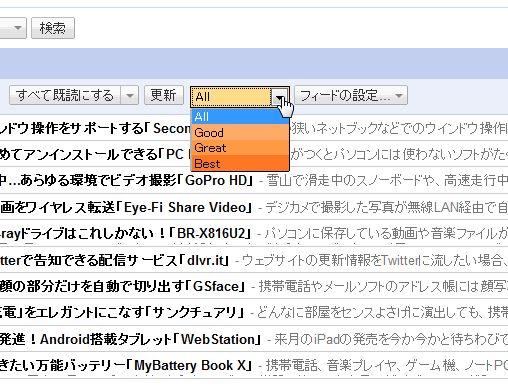The image size is (508, 386).
Task: Open the GSface feed entry
Action: [254, 286]
